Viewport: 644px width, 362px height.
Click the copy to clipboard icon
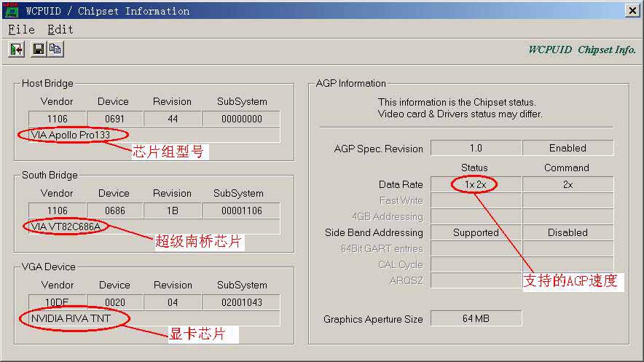click(x=55, y=49)
